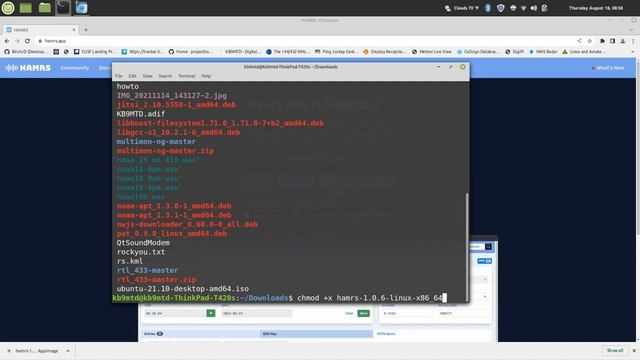Click the green show-desktop panel icon
640x360 pixels.
25,8
